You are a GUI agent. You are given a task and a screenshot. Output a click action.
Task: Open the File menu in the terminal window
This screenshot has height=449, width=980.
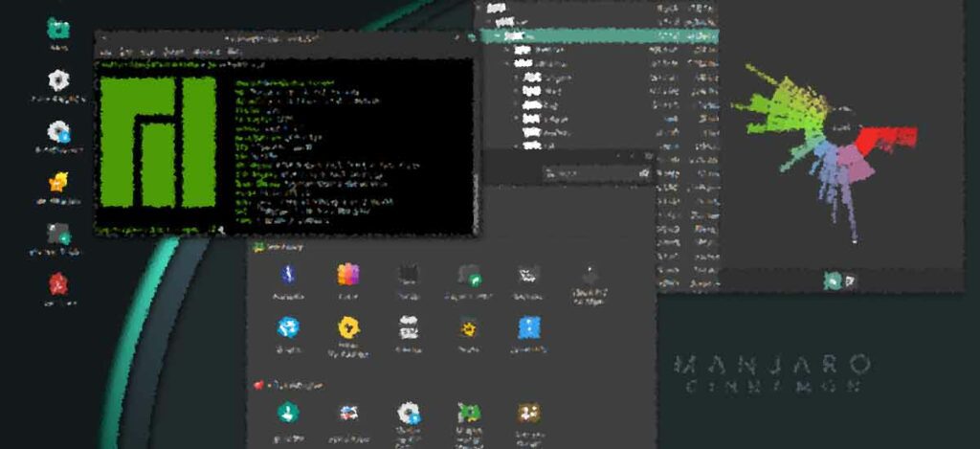pos(105,52)
